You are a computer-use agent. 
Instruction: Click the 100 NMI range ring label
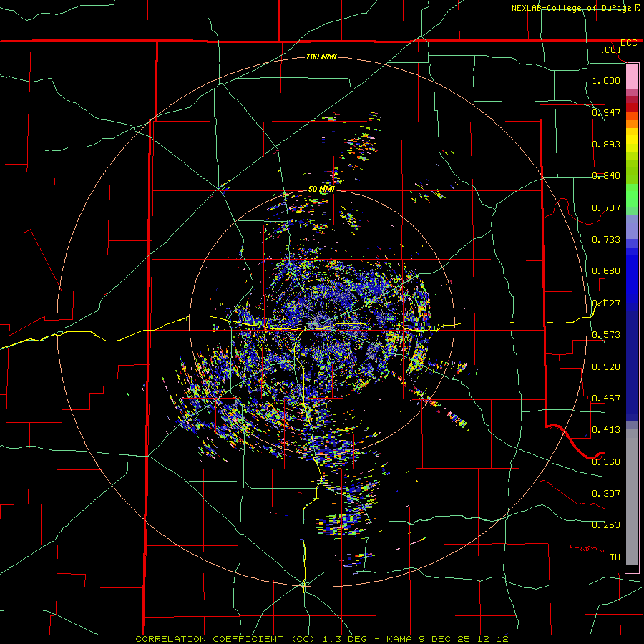(321, 57)
